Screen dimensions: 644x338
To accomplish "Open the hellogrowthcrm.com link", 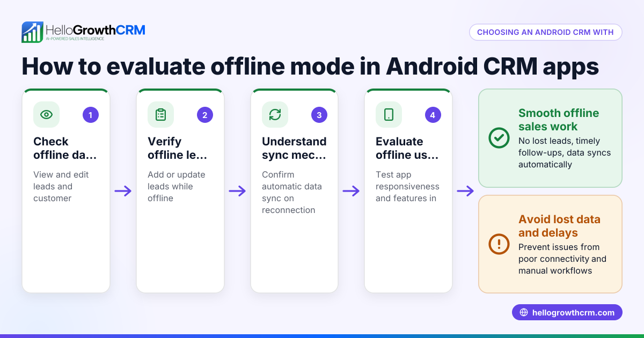I will [567, 313].
